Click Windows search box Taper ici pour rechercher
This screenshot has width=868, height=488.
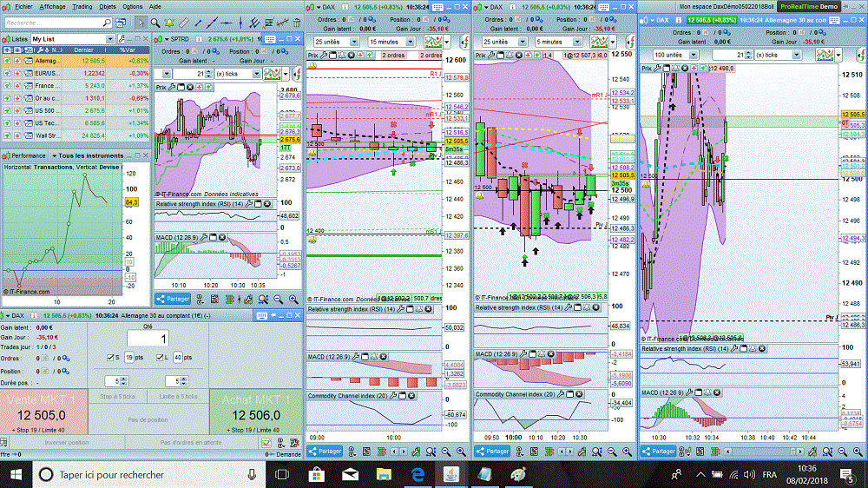[149, 475]
